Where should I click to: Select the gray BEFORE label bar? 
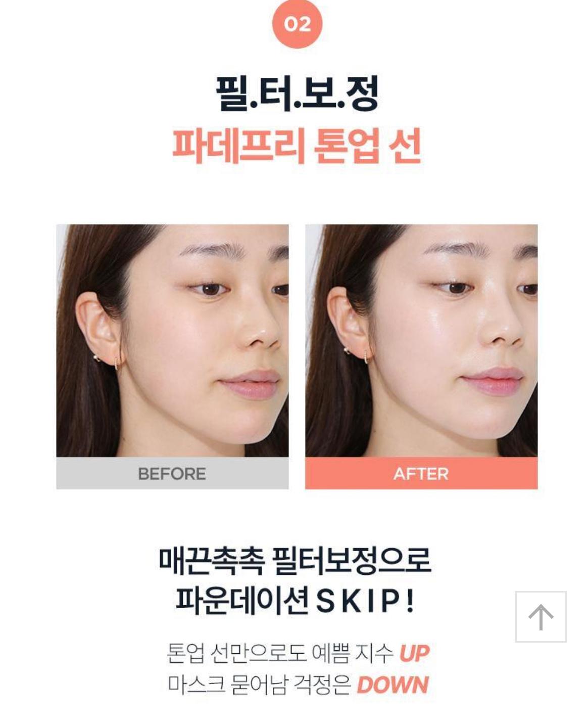pos(172,473)
